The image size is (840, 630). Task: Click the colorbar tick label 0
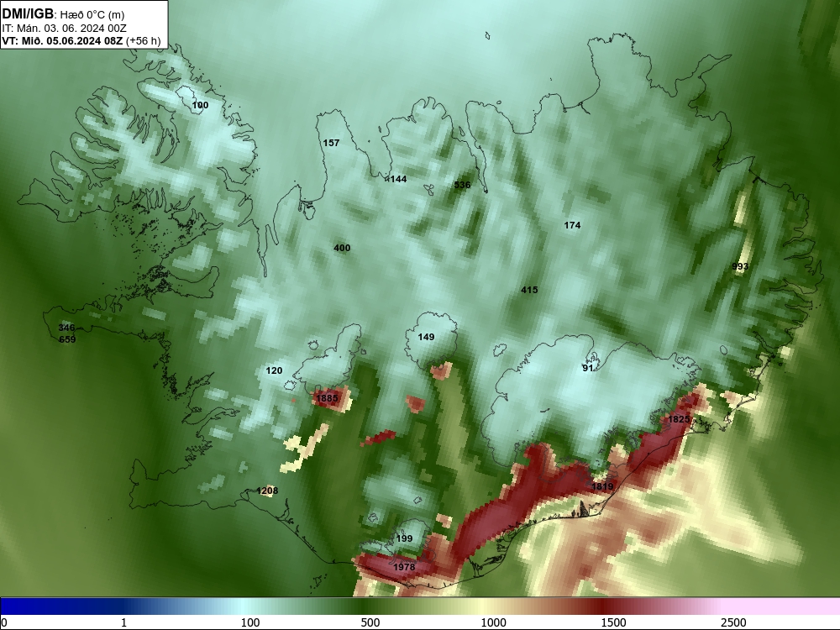click(x=4, y=622)
